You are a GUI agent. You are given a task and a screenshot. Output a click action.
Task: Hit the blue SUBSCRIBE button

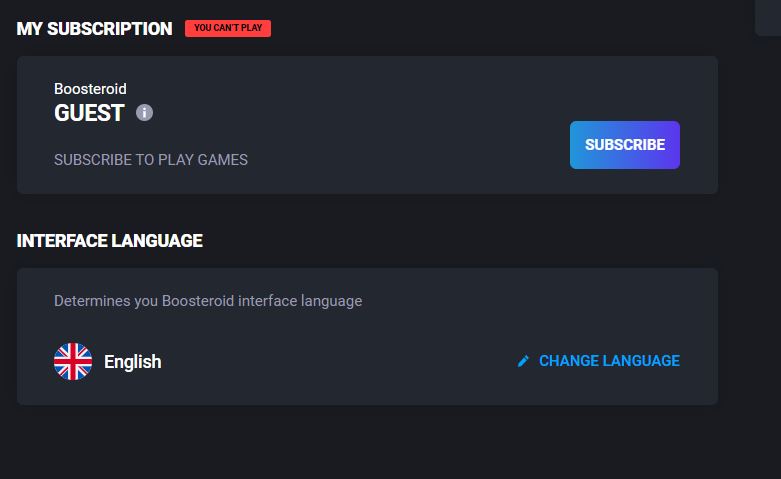coord(625,145)
